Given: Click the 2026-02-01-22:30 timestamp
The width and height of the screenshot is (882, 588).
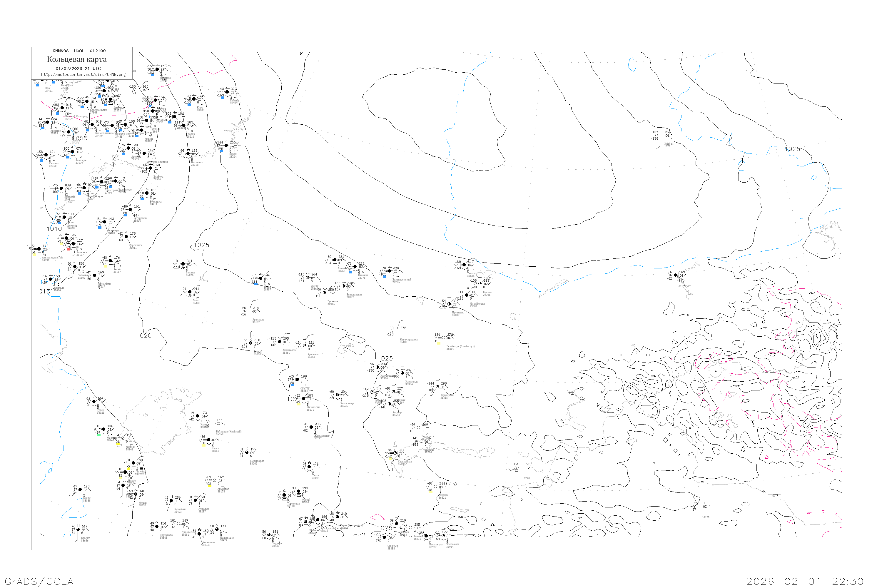Looking at the screenshot, I should pos(805,581).
